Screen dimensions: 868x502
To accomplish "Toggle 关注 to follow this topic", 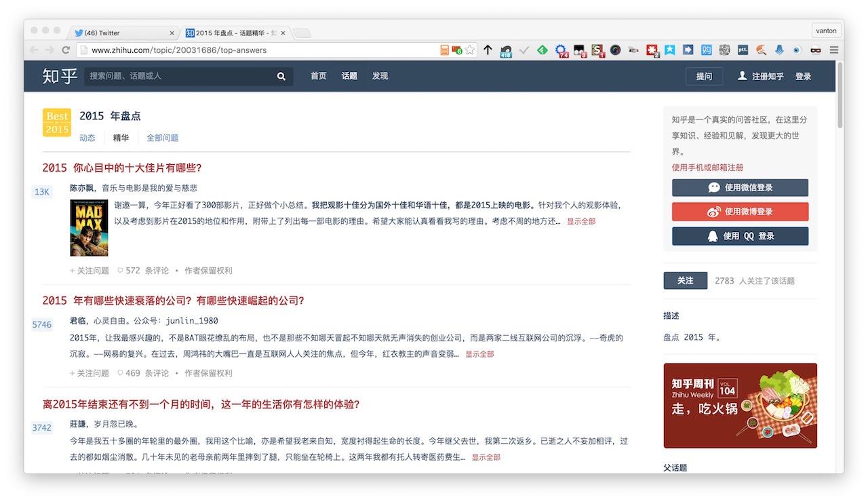I will pos(685,279).
